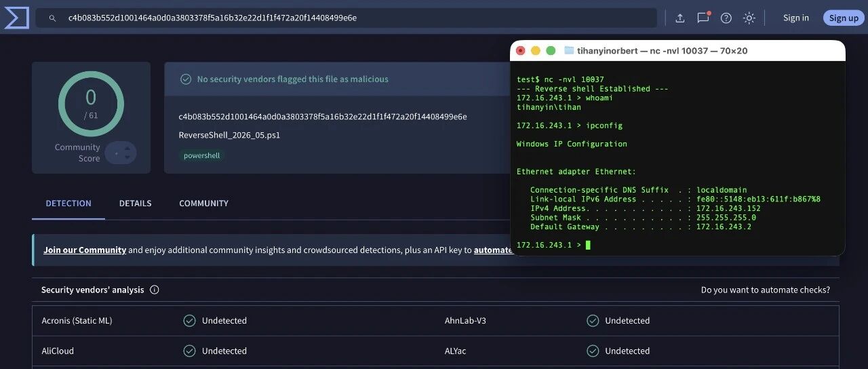The height and width of the screenshot is (369, 868).
Task: Click the powershell tag
Action: [202, 155]
